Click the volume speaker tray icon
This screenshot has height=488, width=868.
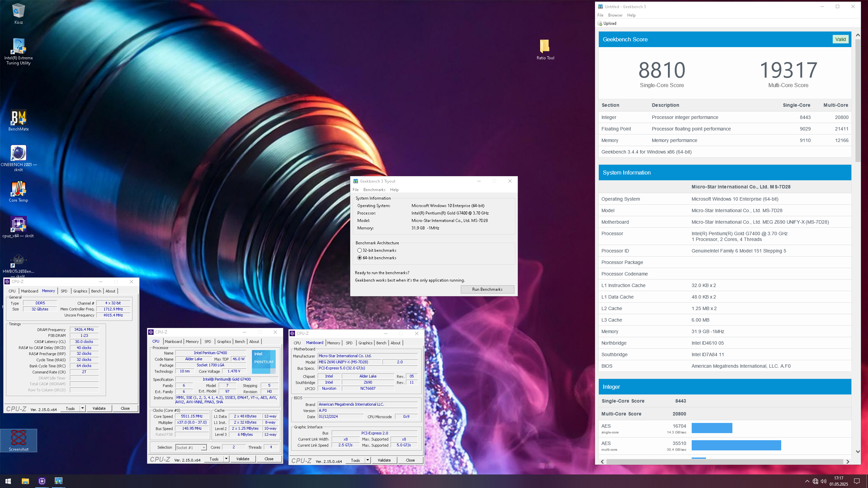pyautogui.click(x=824, y=481)
